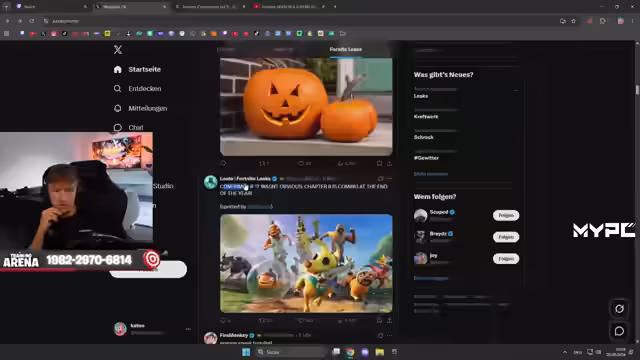640x360 pixels.
Task: Follow the joy account
Action: pos(506,258)
